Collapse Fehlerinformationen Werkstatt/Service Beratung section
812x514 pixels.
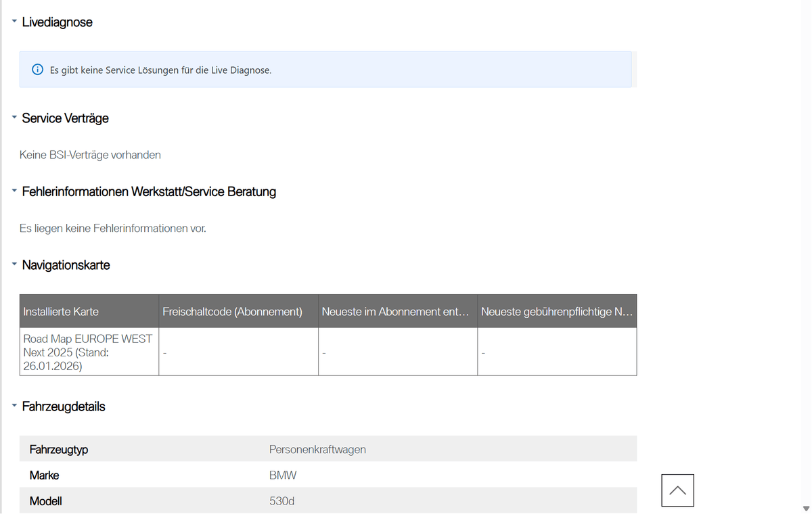tap(14, 191)
